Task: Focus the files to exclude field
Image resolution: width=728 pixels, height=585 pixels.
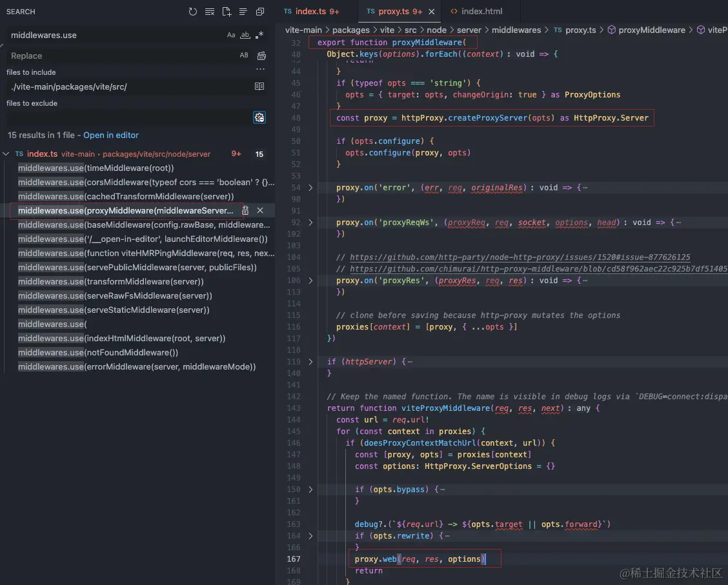Action: click(130, 117)
